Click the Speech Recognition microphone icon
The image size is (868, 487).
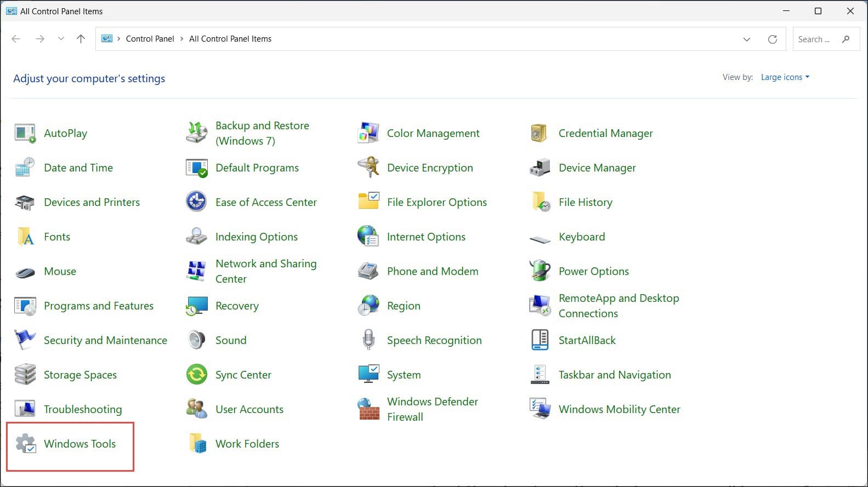click(x=368, y=340)
